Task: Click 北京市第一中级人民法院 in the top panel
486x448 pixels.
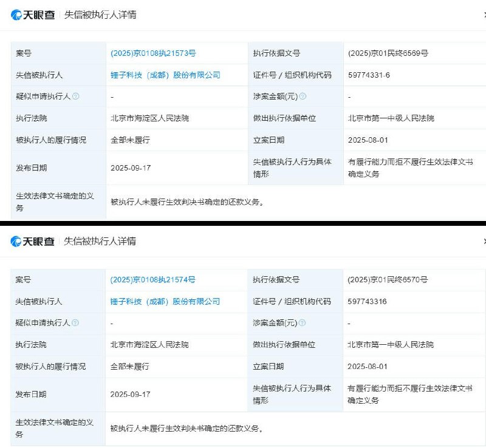Action: tap(391, 118)
